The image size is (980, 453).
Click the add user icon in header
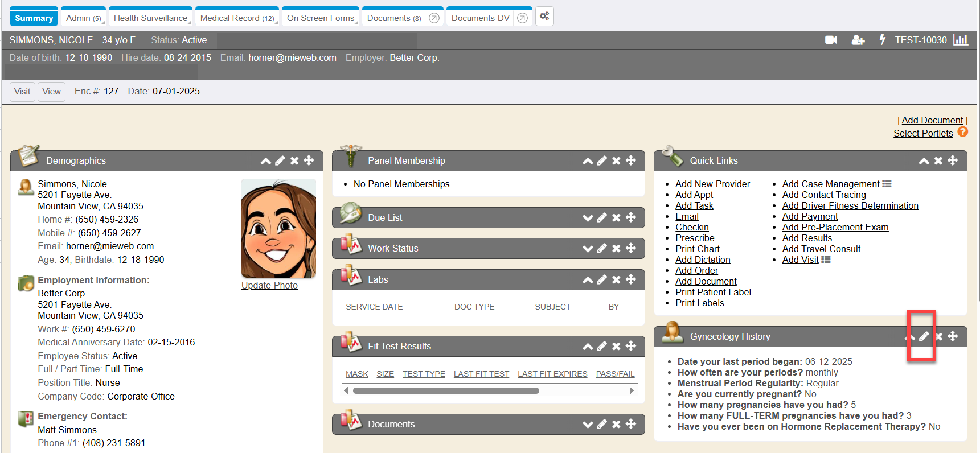pyautogui.click(x=858, y=40)
